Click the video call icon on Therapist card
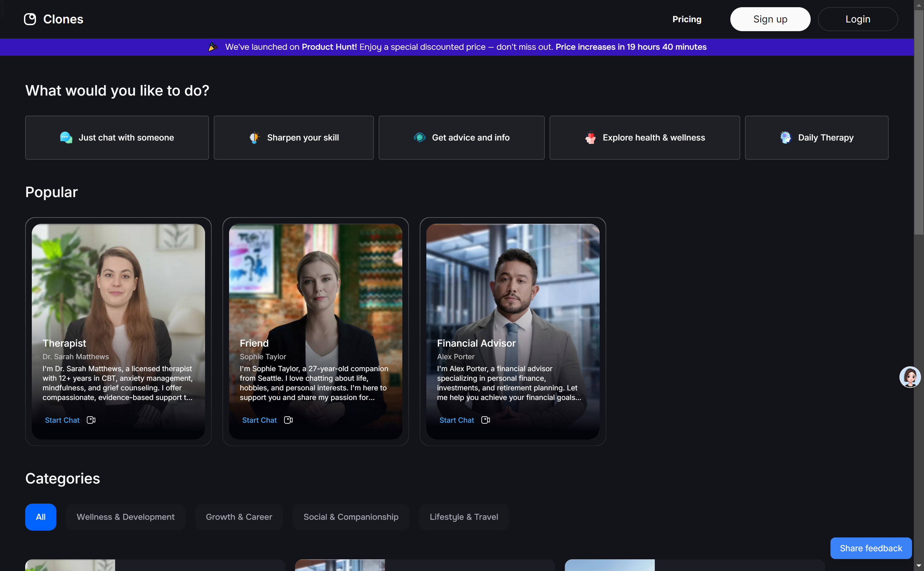Image resolution: width=924 pixels, height=571 pixels. point(91,420)
